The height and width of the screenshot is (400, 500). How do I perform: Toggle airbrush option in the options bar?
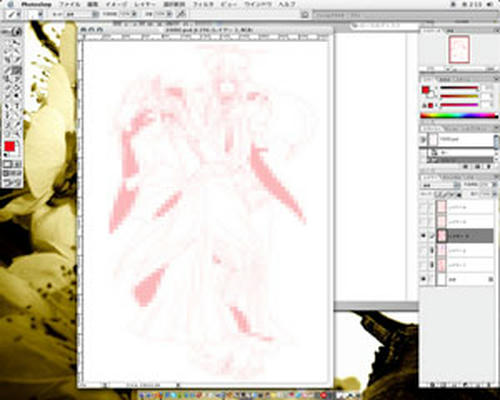click(x=181, y=14)
